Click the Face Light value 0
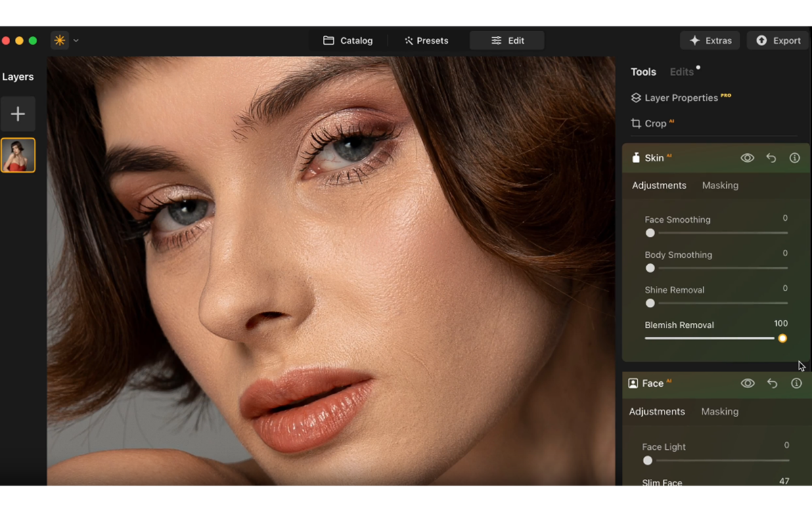The image size is (812, 512). click(786, 446)
